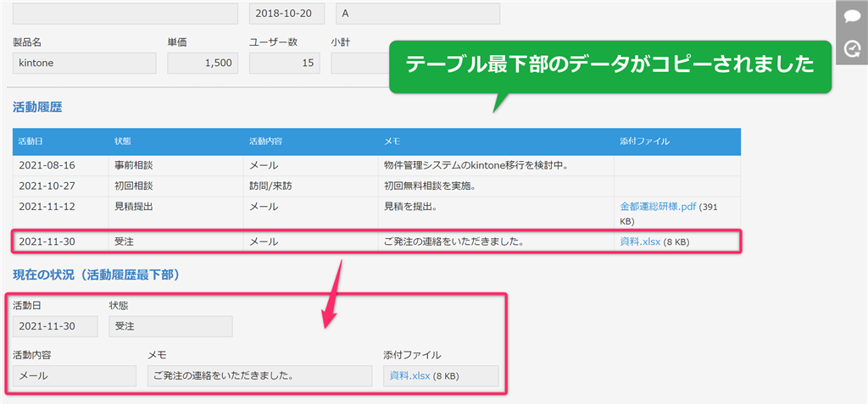Viewport: 868px width, 405px height.
Task: Open 資料.xlsx link in activity table
Action: [640, 241]
